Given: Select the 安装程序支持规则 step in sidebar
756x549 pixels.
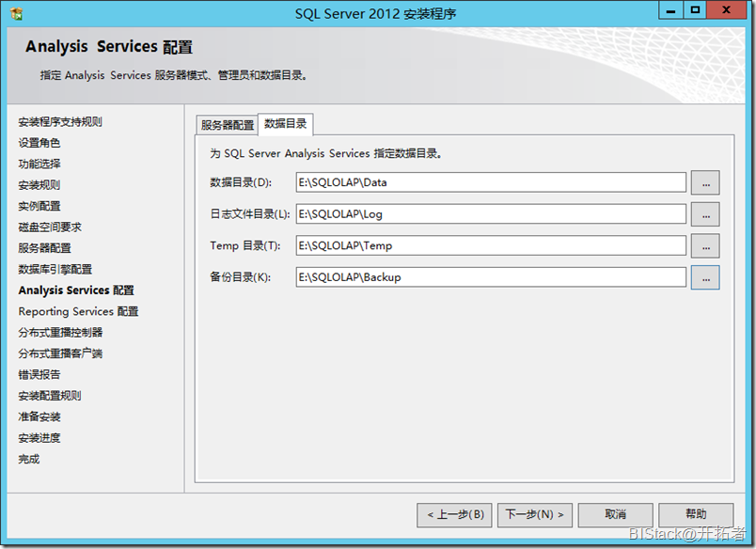Looking at the screenshot, I should (60, 122).
